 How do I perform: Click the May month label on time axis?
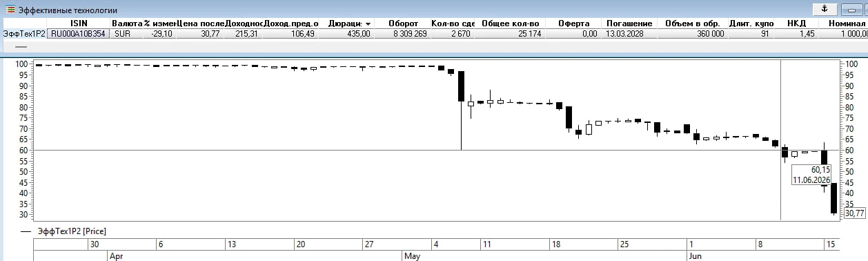(x=412, y=255)
